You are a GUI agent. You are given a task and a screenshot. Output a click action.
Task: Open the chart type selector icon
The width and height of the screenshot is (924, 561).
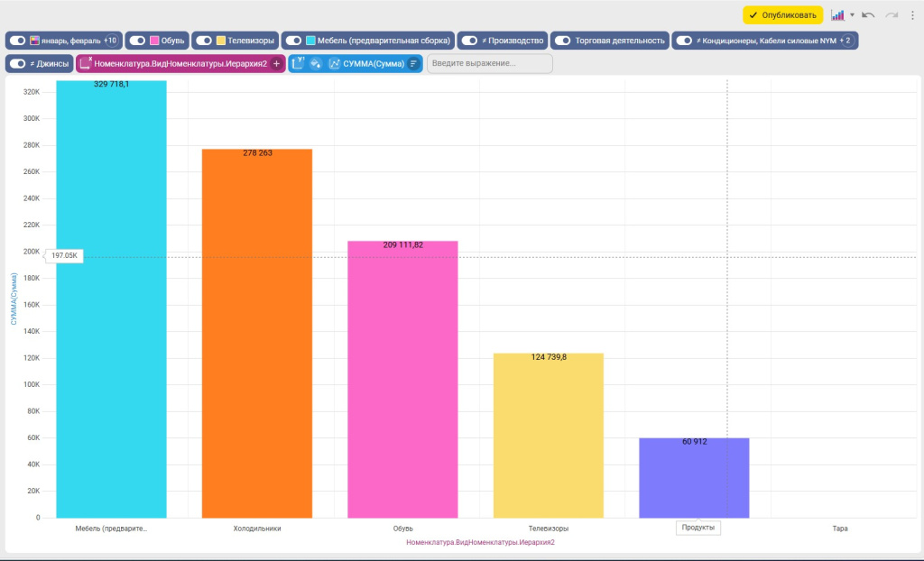click(837, 15)
